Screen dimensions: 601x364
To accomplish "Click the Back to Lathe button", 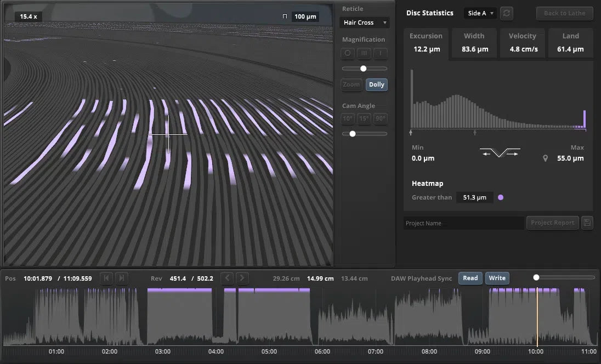I will point(564,13).
